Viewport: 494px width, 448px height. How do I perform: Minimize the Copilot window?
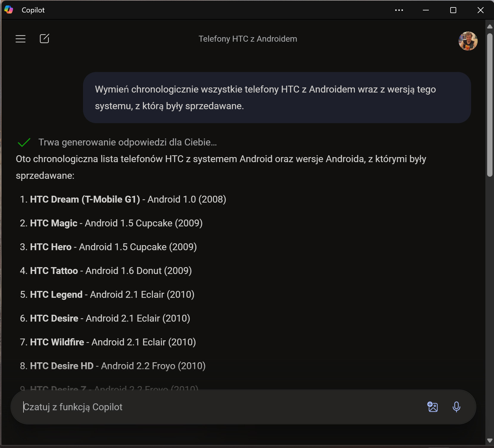[x=426, y=10]
